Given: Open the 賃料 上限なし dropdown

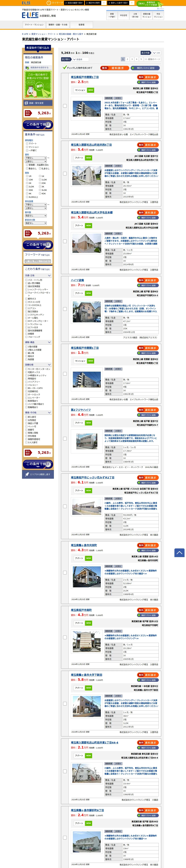Looking at the screenshot, I should pyautogui.click(x=36, y=161).
